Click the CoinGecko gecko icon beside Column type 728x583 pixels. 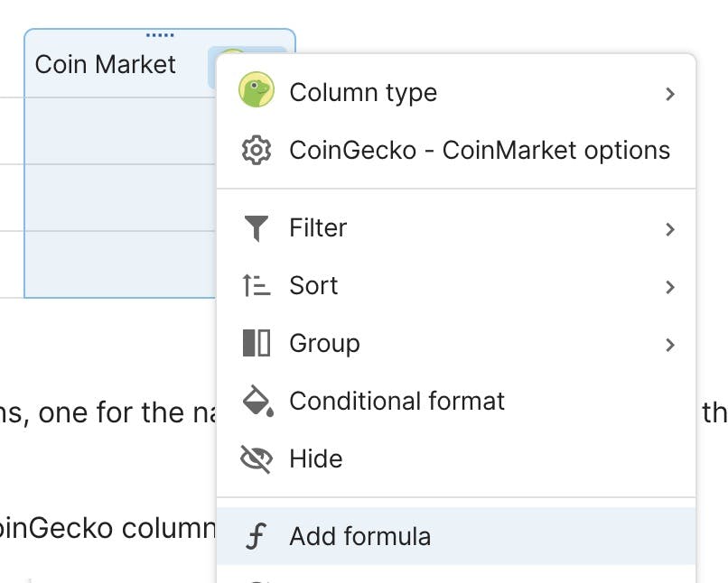pos(257,89)
